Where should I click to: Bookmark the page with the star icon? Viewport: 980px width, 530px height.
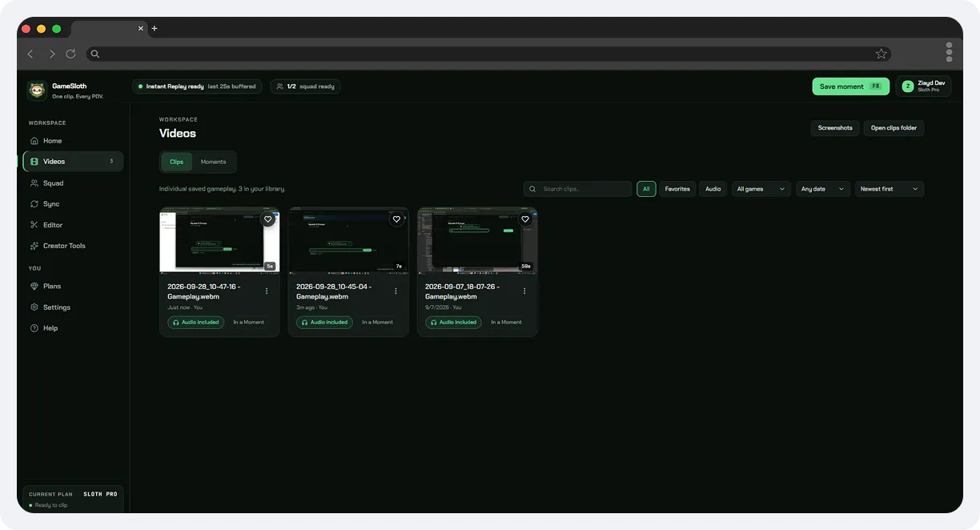pyautogui.click(x=881, y=54)
